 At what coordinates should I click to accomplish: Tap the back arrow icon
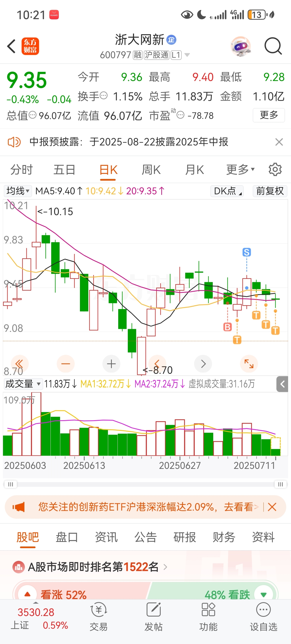(x=11, y=46)
